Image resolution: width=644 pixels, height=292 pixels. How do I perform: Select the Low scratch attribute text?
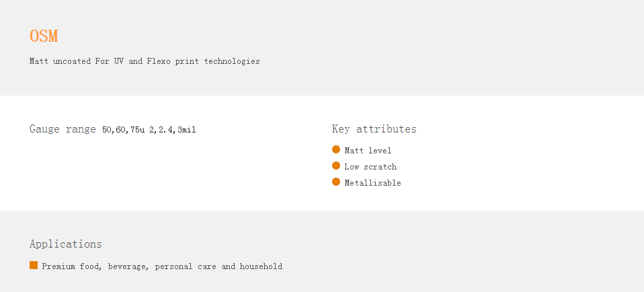(x=370, y=167)
